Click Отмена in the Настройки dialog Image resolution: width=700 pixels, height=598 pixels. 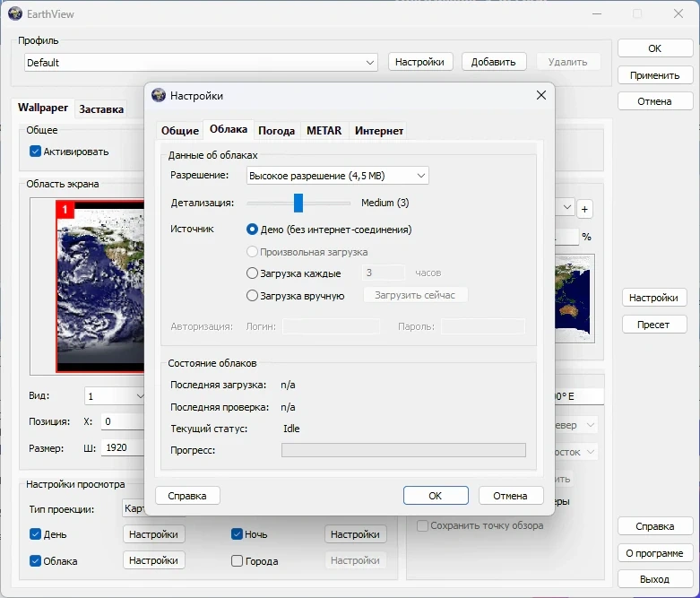(511, 496)
